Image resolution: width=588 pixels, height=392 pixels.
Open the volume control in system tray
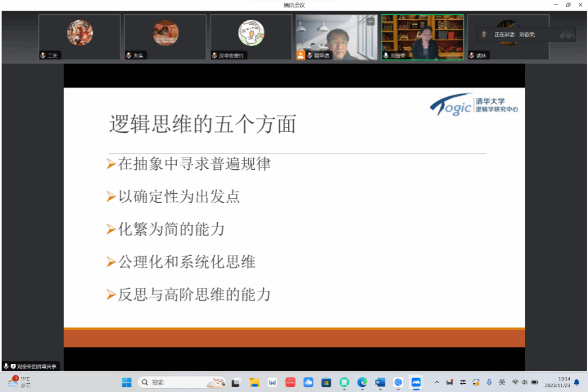coord(525,382)
